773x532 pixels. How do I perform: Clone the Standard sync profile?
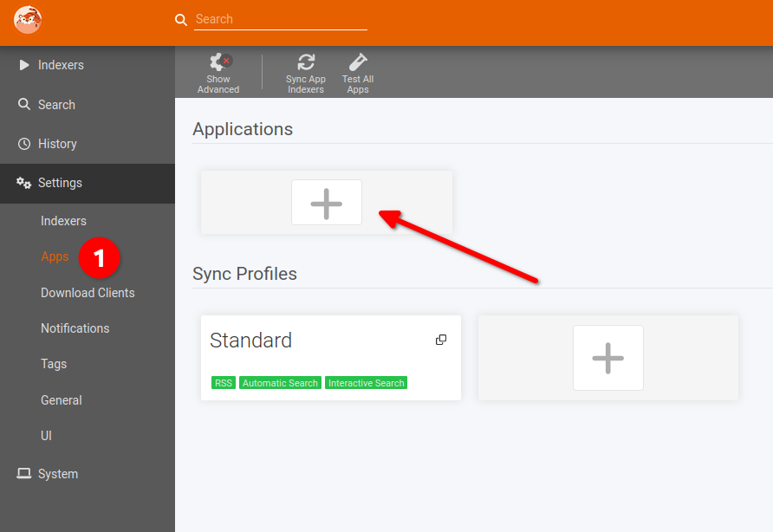441,340
